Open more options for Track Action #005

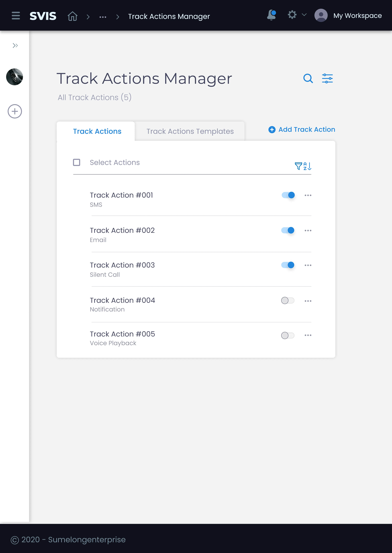[308, 335]
